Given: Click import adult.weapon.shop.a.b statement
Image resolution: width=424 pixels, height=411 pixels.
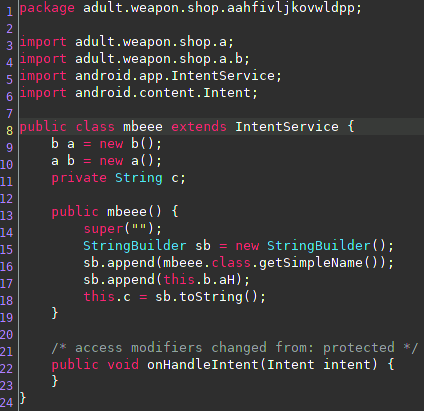Looking at the screenshot, I should (134, 59).
